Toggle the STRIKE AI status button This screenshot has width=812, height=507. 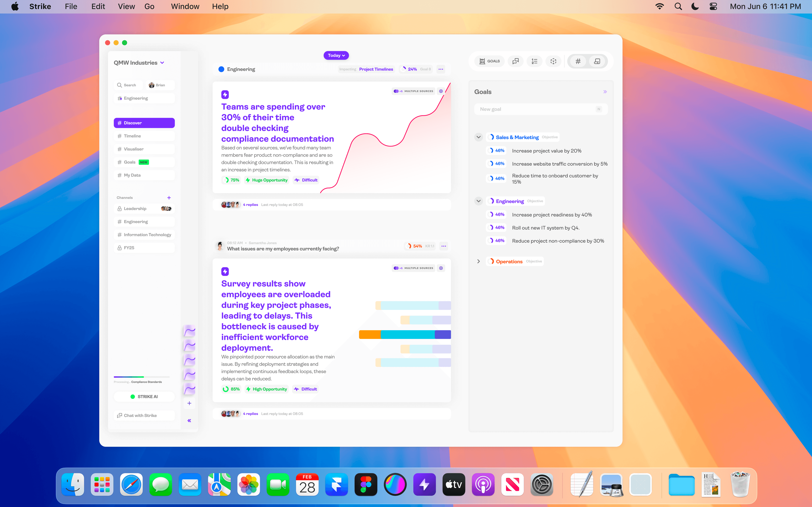click(144, 396)
